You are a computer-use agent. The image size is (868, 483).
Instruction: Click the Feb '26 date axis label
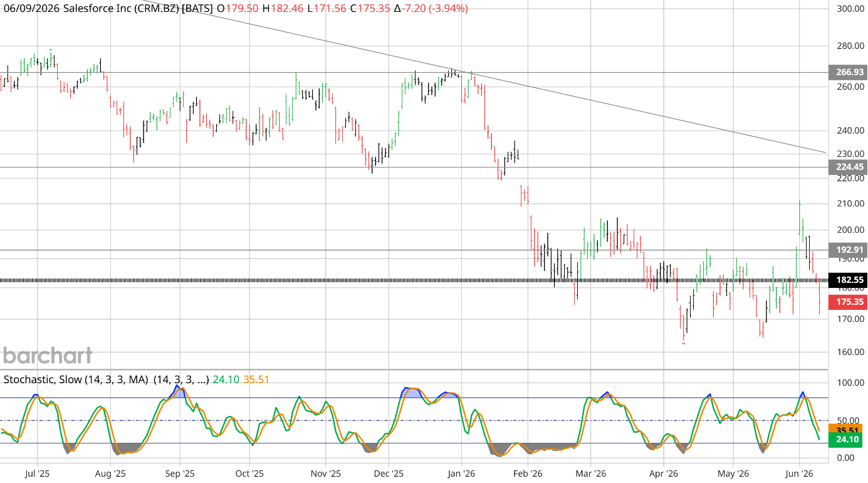point(528,473)
